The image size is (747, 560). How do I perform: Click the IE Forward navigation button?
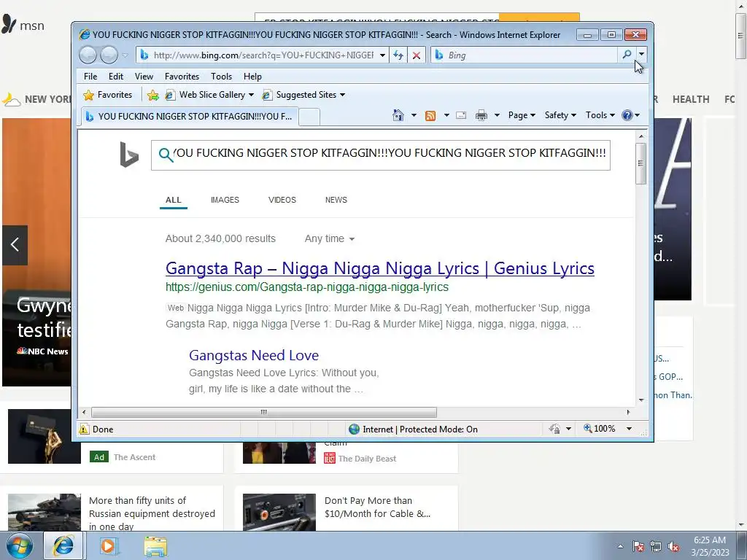coord(109,55)
